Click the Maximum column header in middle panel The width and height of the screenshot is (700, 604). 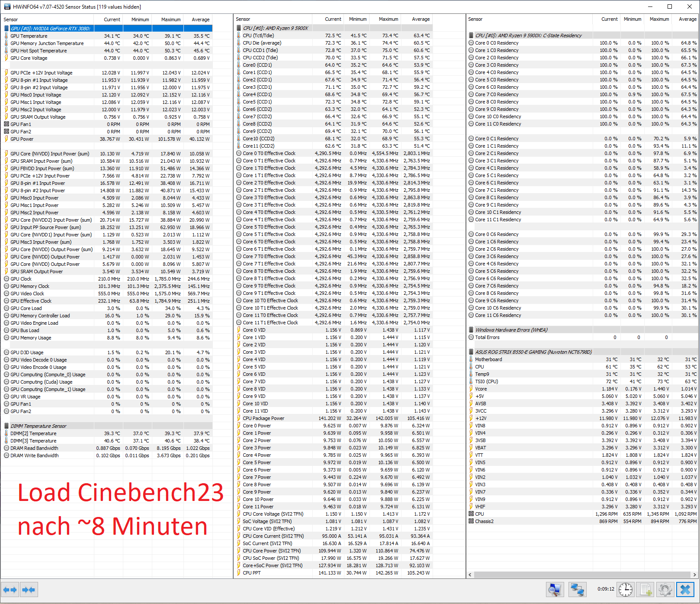point(385,19)
